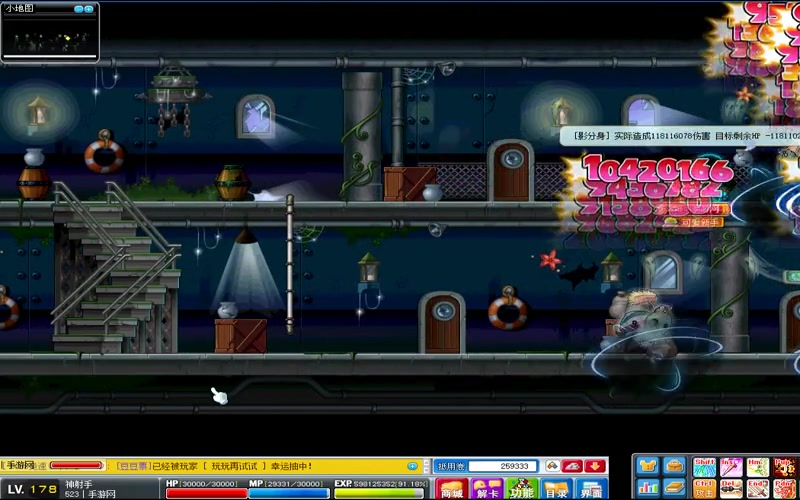Open the 界面 button

(591, 489)
